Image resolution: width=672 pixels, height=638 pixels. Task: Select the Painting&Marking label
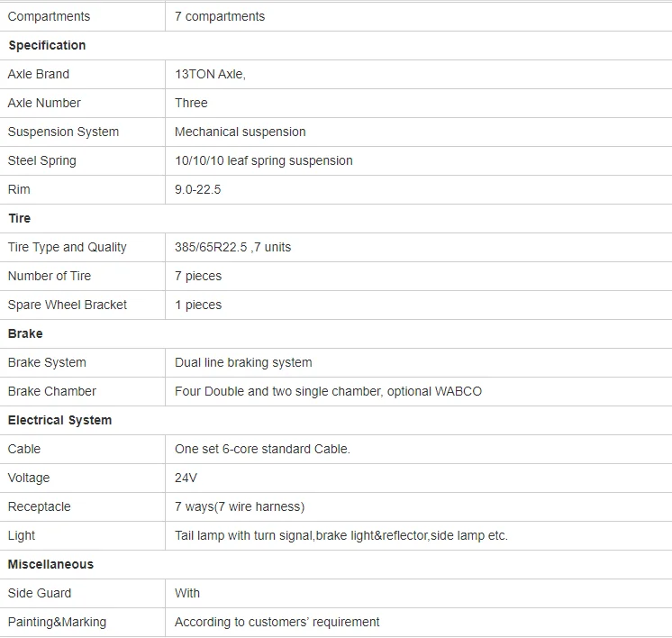pyautogui.click(x=57, y=622)
